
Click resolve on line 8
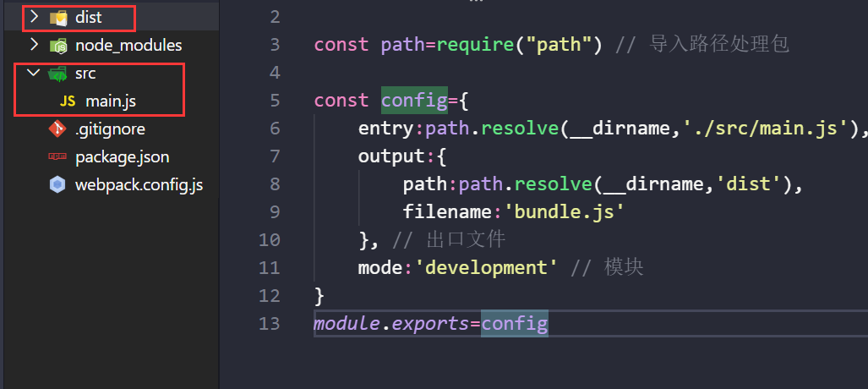553,184
